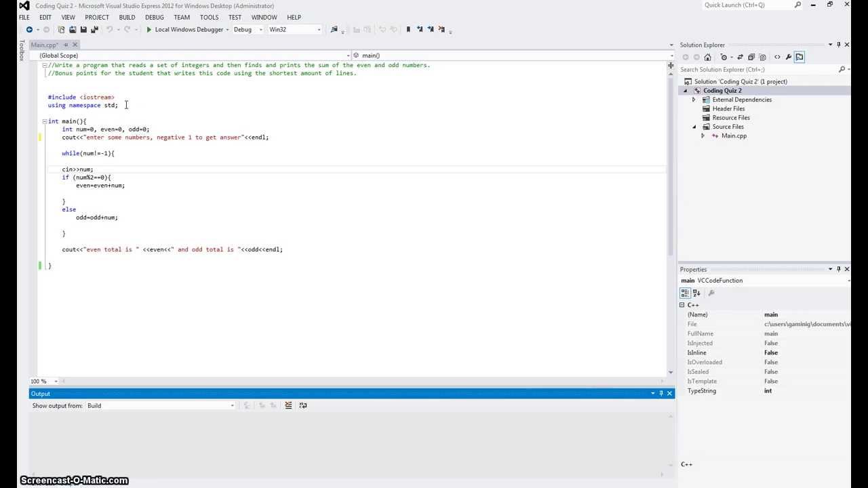Open the EDIT menu
Screen dimensions: 868x488
tap(45, 17)
